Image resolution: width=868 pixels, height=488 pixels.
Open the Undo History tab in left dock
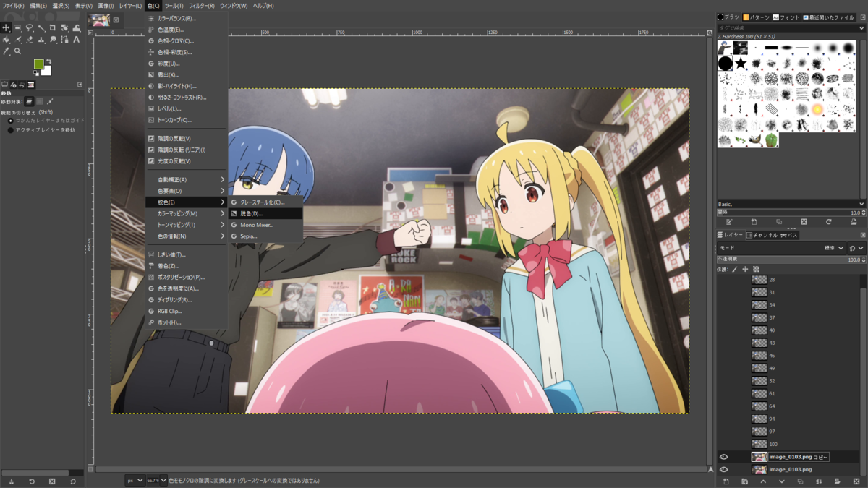click(x=22, y=85)
